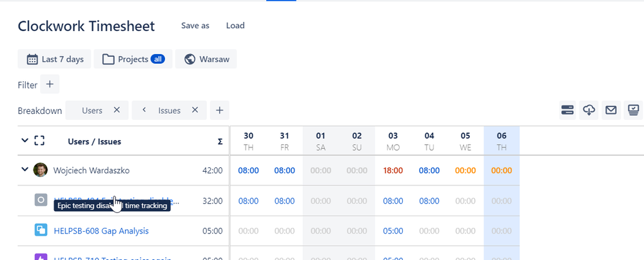The height and width of the screenshot is (260, 644).
Task: Click the Sigma total column header
Action: point(220,142)
